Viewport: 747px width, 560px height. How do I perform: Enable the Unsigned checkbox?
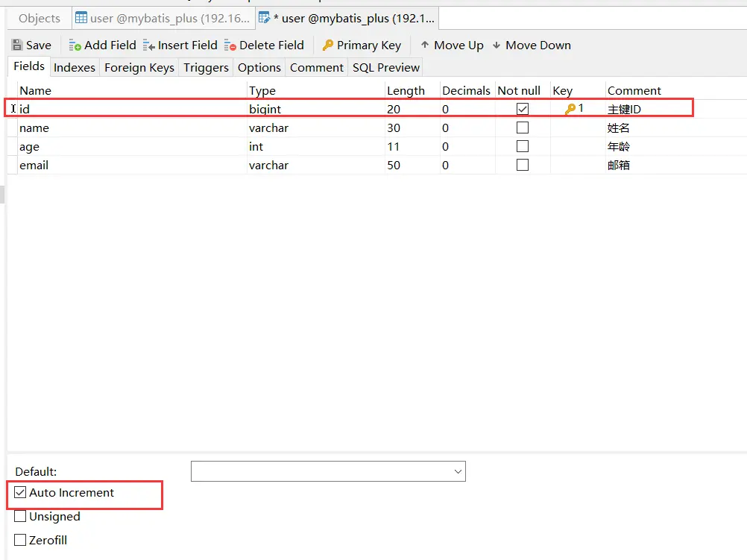pos(20,516)
